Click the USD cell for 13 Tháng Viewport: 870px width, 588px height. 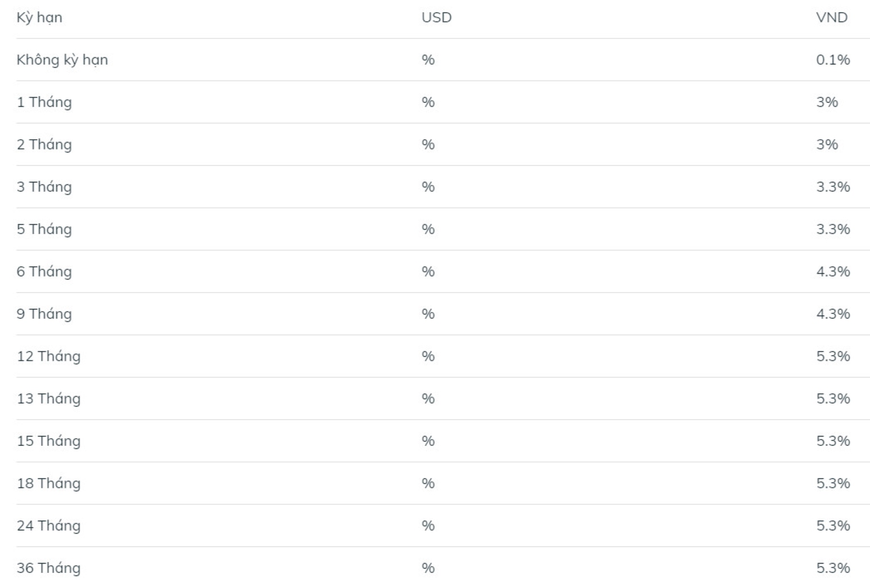428,399
